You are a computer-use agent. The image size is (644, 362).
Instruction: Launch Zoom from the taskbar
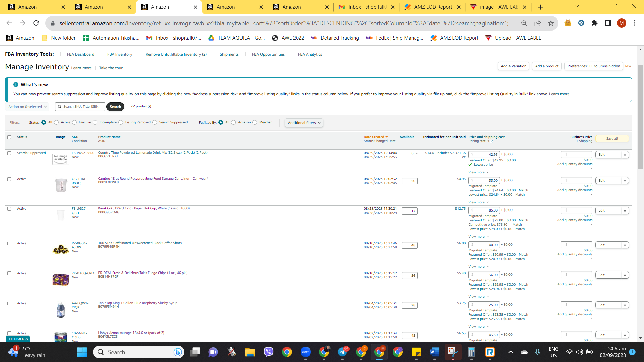click(x=305, y=352)
